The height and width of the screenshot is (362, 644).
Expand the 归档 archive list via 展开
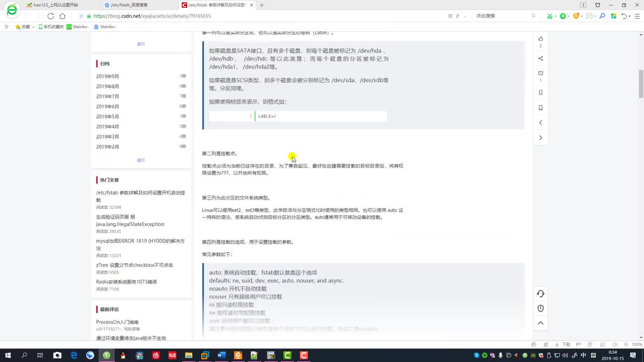tap(141, 160)
